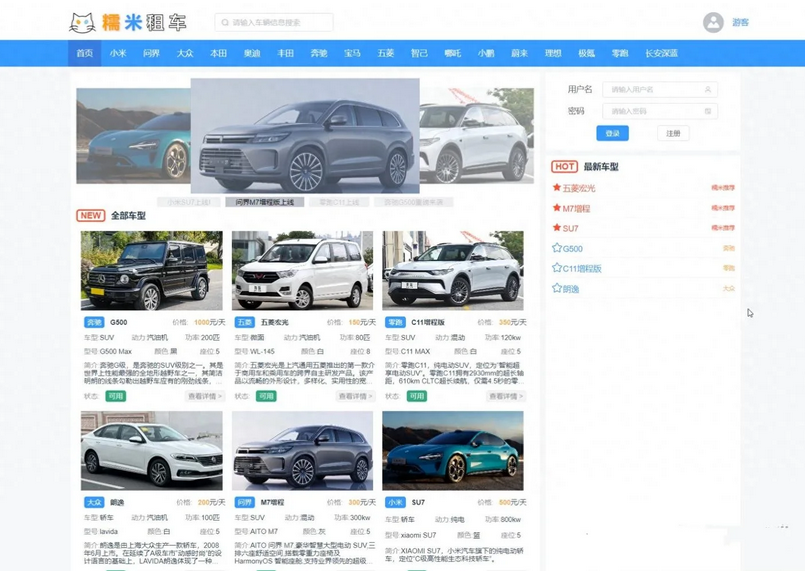
Task: Open 五菱 in the navigation bar
Action: click(386, 53)
